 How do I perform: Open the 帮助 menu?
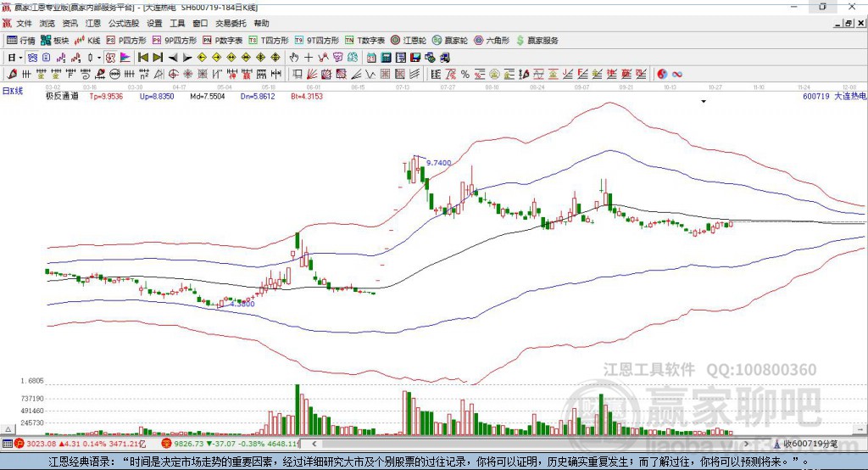pos(261,23)
